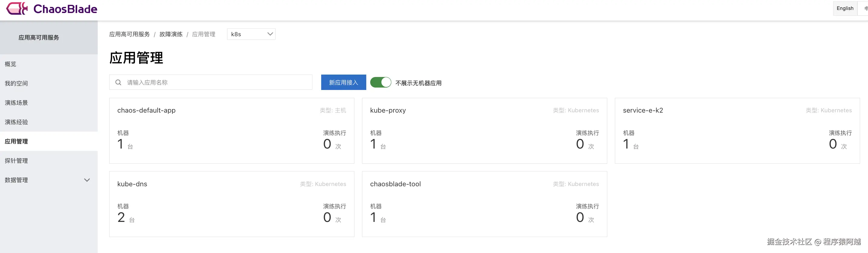
Task: Open the k8s namespace dropdown
Action: coord(251,34)
